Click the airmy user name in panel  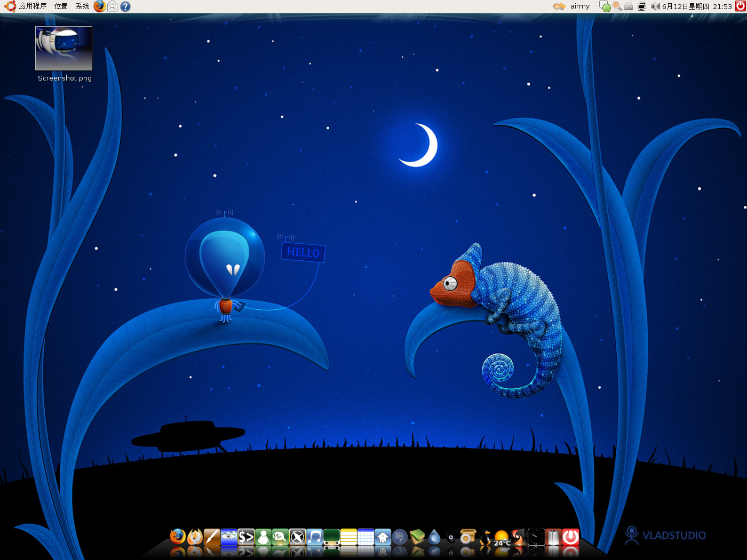[x=580, y=6]
